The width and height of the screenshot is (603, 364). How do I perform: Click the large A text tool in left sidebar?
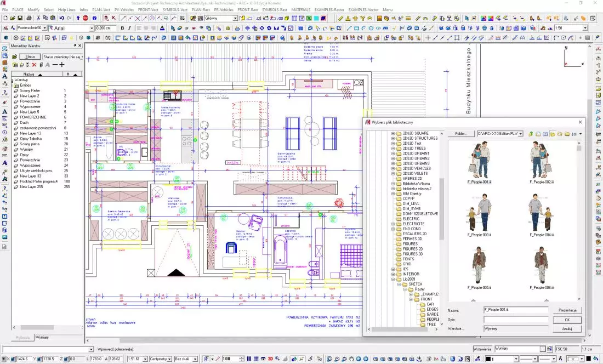pos(4,111)
